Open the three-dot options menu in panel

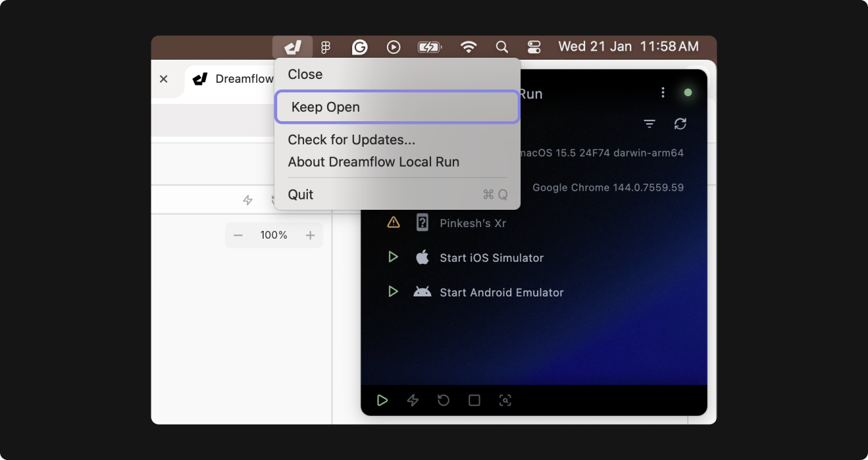[663, 93]
